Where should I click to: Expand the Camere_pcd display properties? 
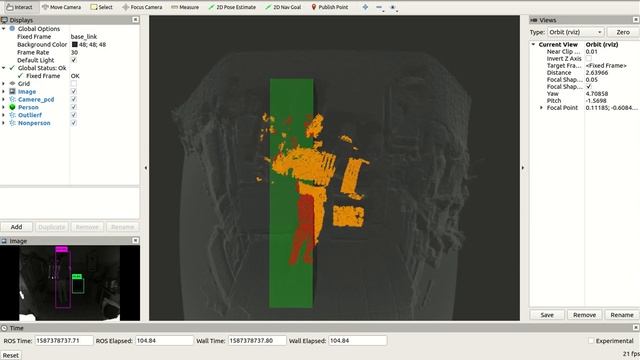pyautogui.click(x=4, y=99)
